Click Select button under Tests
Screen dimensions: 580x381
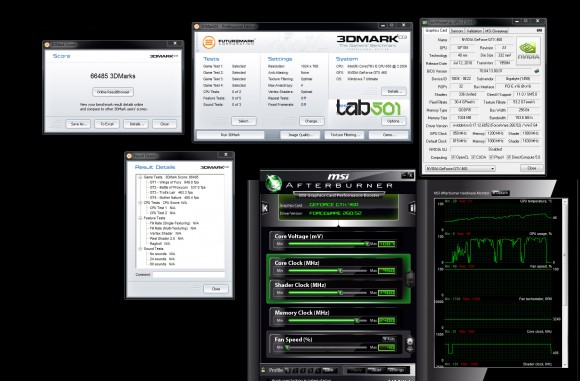click(244, 121)
